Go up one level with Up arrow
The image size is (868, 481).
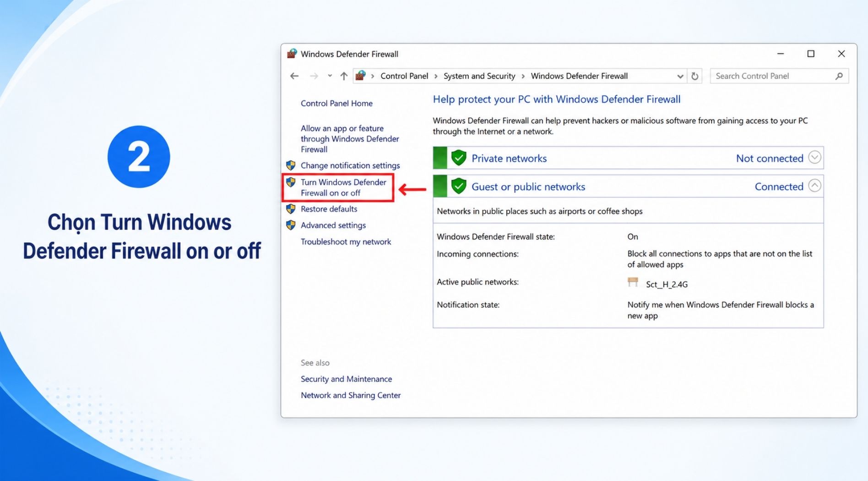(344, 76)
